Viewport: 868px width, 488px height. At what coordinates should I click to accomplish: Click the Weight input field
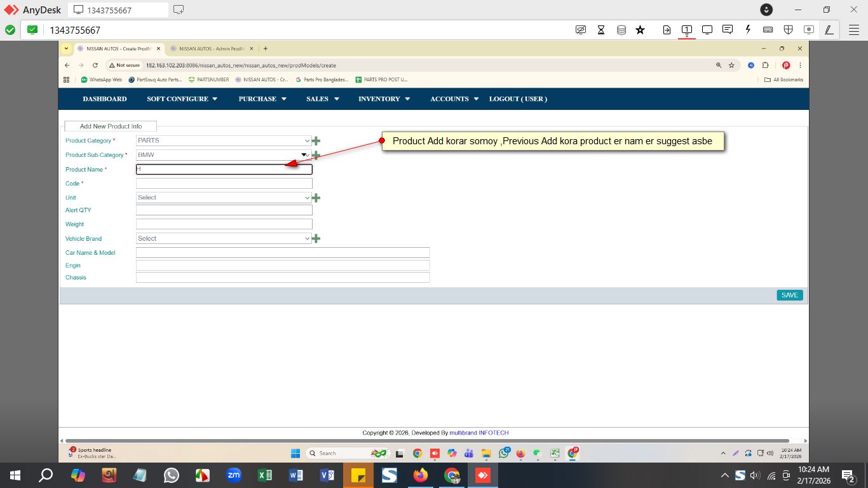click(x=224, y=224)
